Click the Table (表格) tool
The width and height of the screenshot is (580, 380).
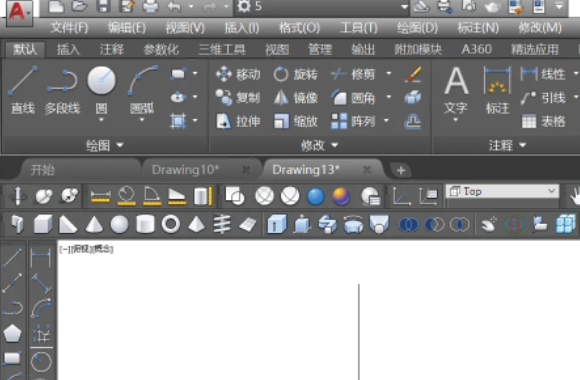click(x=543, y=121)
